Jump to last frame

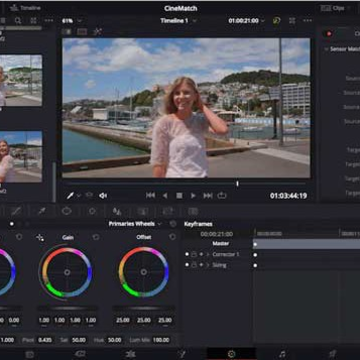point(208,196)
